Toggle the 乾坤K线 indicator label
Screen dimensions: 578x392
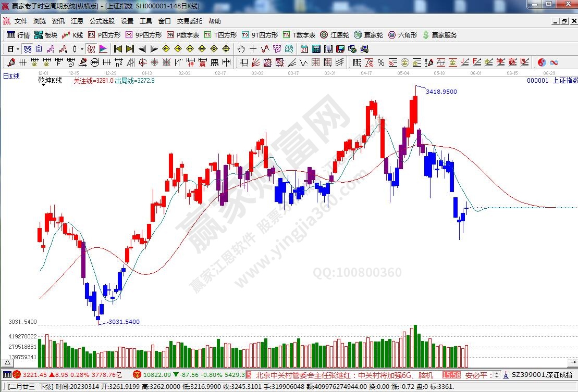(x=50, y=81)
